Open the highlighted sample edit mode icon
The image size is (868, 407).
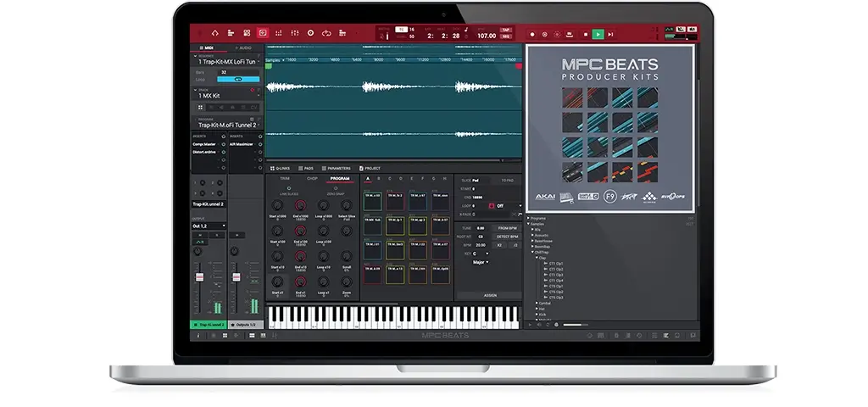[x=263, y=33]
